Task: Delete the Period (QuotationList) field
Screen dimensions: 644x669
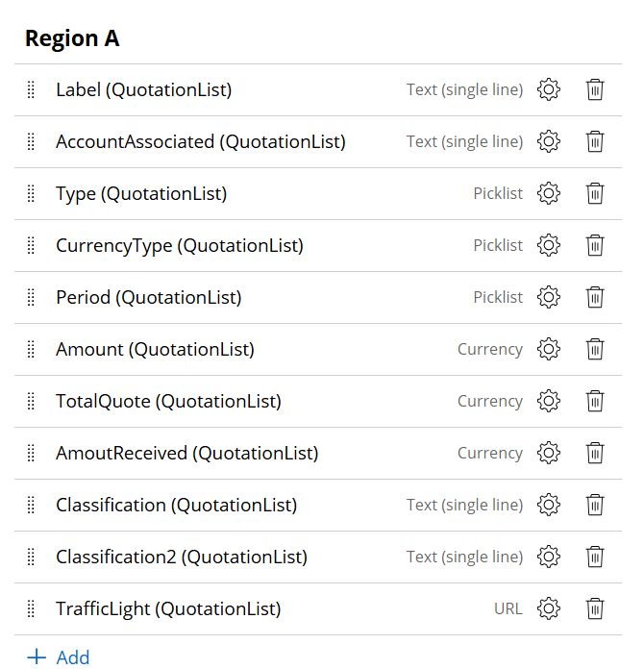Action: click(595, 297)
